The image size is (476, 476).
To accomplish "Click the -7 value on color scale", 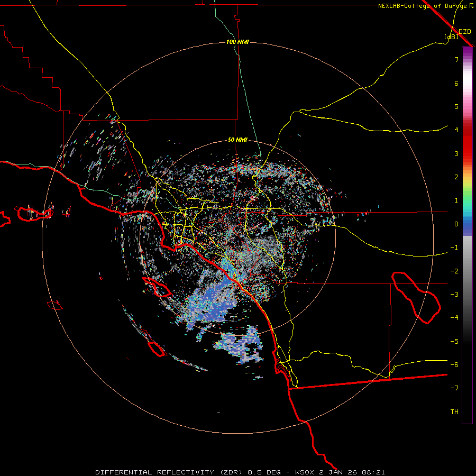I will tap(454, 388).
